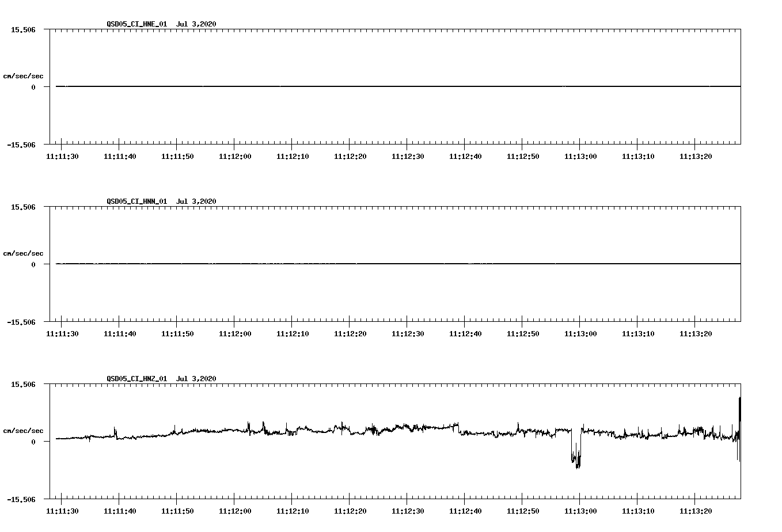Click the 11:12:00 time label under HNZ plot
Image resolution: width=782 pixels, height=532 pixels.
[x=235, y=511]
